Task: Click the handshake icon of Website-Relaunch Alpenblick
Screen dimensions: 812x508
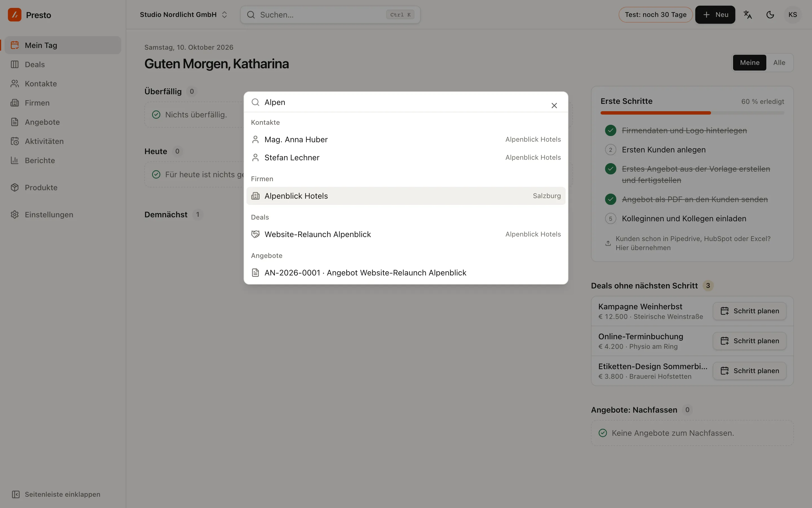Action: [255, 234]
